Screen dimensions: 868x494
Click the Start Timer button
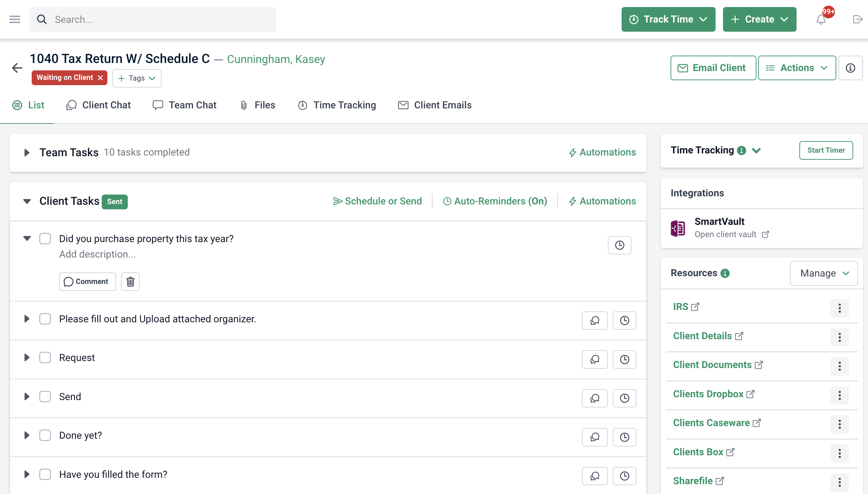[x=826, y=151]
